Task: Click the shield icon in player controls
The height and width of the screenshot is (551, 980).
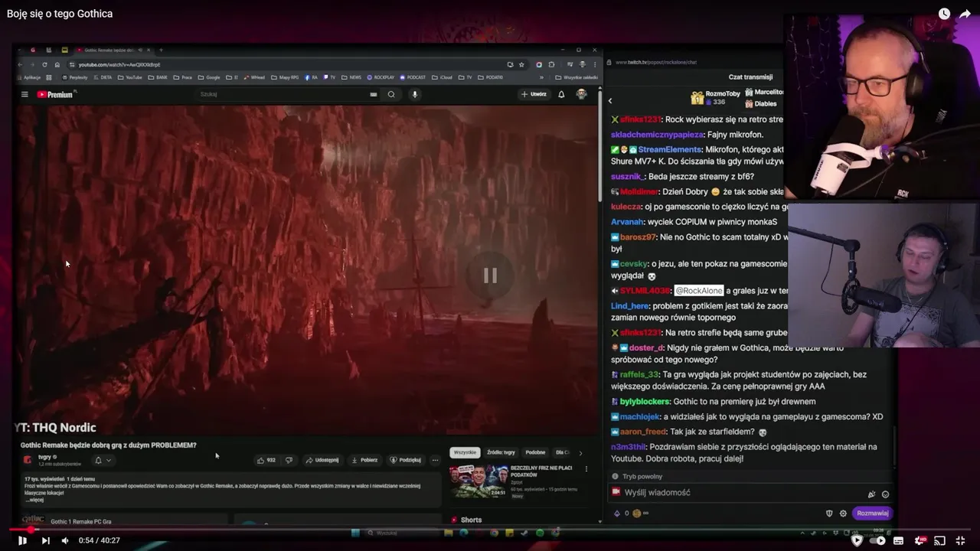Action: pos(857,540)
